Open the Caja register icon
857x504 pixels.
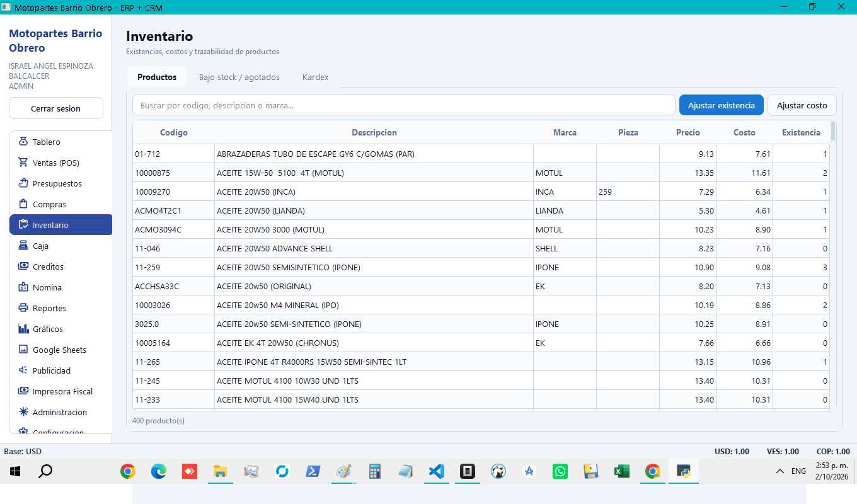[23, 246]
